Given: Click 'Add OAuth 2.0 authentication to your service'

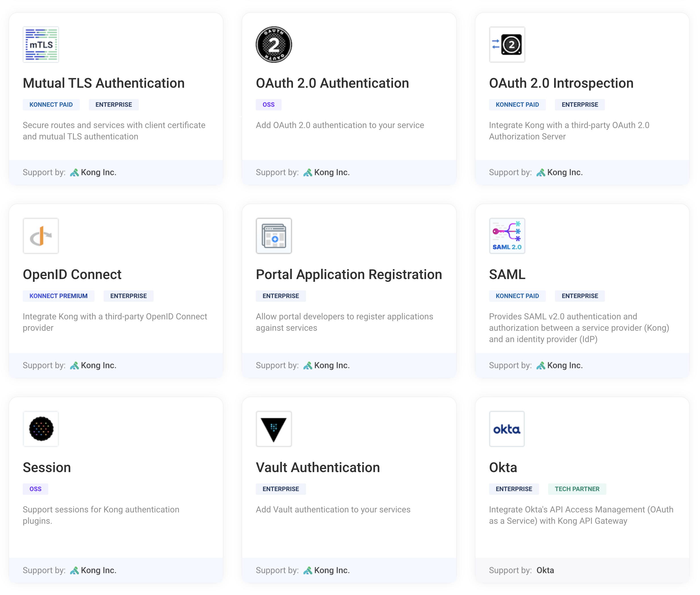Looking at the screenshot, I should [340, 125].
